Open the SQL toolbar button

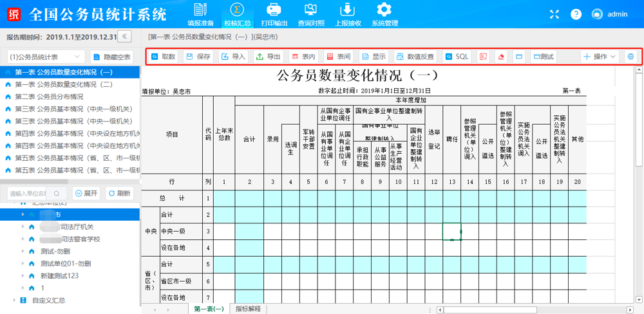click(x=457, y=57)
